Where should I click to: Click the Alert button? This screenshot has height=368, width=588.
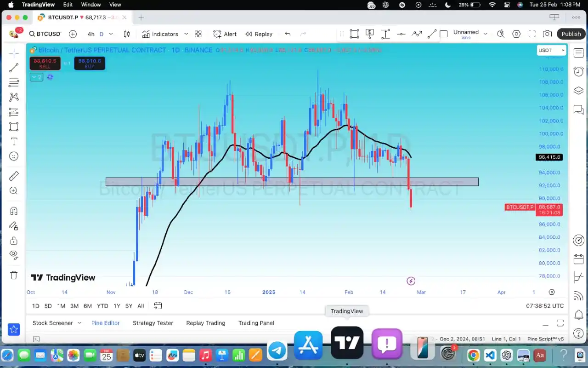[225, 34]
